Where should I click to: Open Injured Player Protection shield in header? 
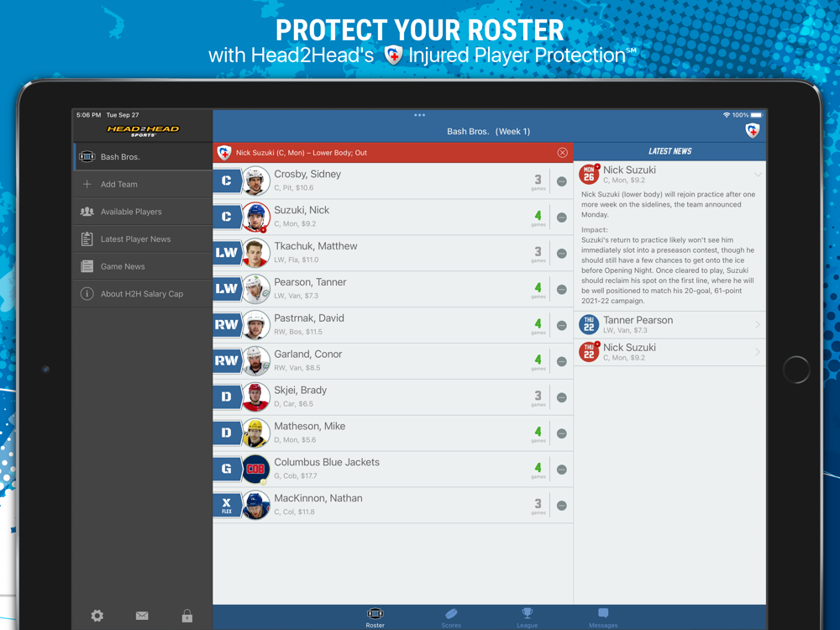click(752, 131)
